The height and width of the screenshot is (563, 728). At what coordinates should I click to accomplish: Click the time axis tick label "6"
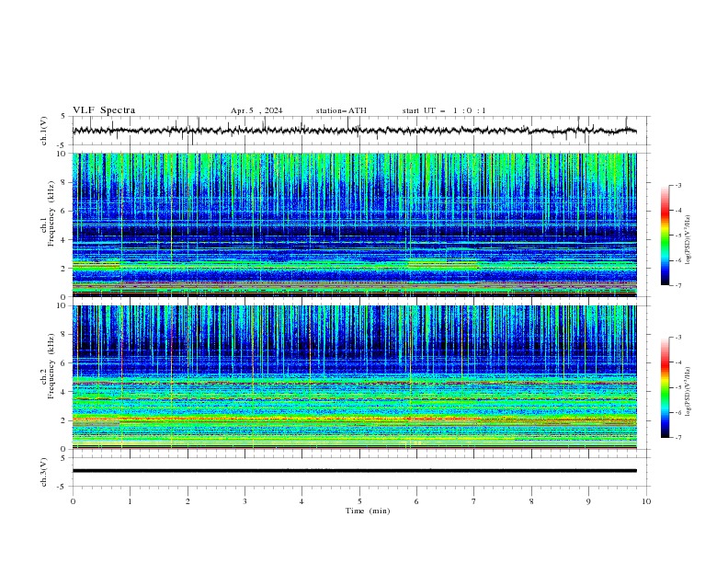tap(416, 501)
